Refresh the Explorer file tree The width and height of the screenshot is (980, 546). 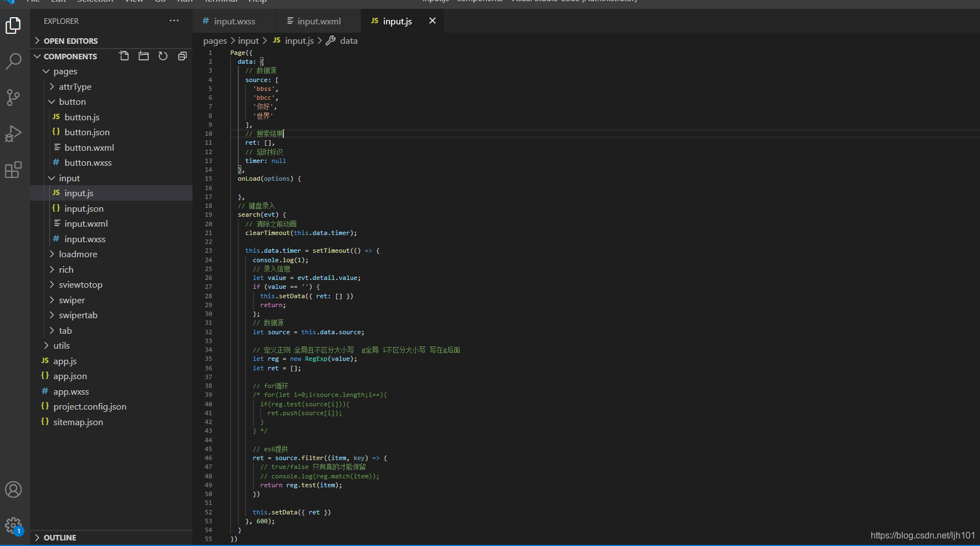click(x=163, y=56)
